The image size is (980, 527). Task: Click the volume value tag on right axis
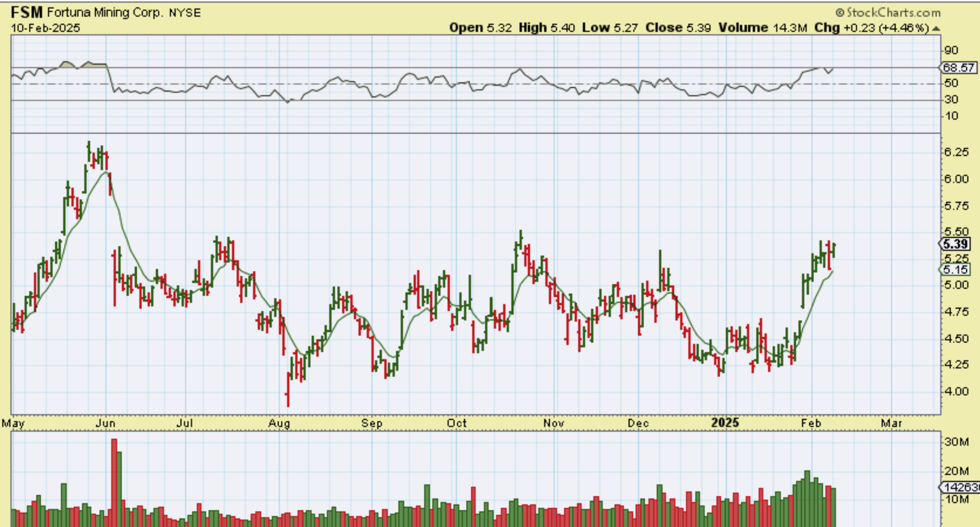click(x=961, y=487)
